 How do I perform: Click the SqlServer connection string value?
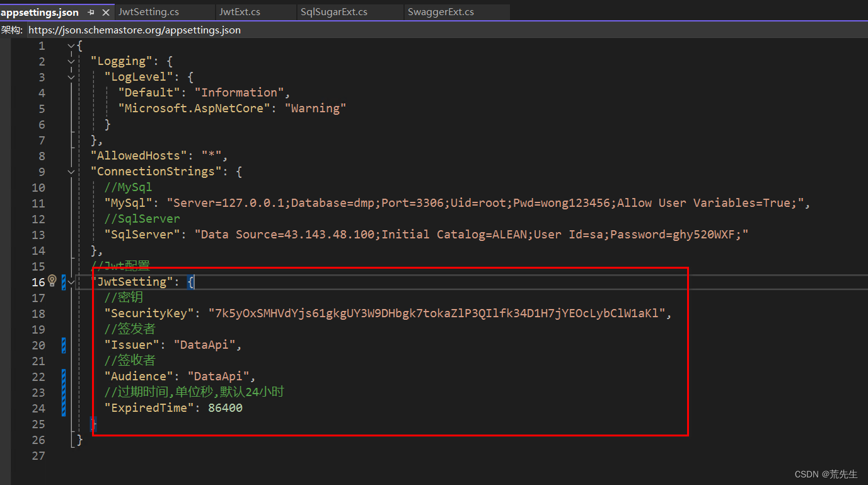(471, 235)
